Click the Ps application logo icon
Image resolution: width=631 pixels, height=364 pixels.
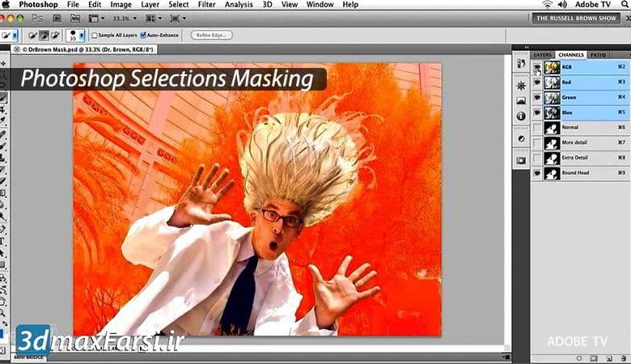(37, 19)
